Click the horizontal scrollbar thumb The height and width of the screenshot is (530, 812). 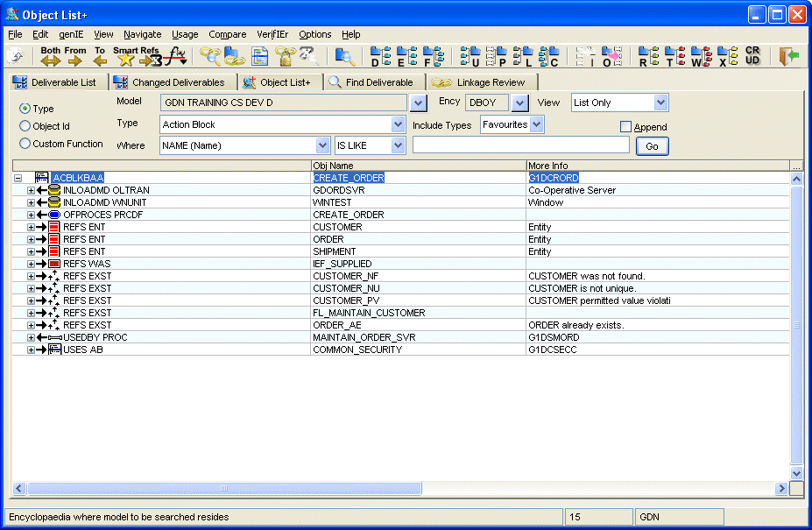coord(224,488)
